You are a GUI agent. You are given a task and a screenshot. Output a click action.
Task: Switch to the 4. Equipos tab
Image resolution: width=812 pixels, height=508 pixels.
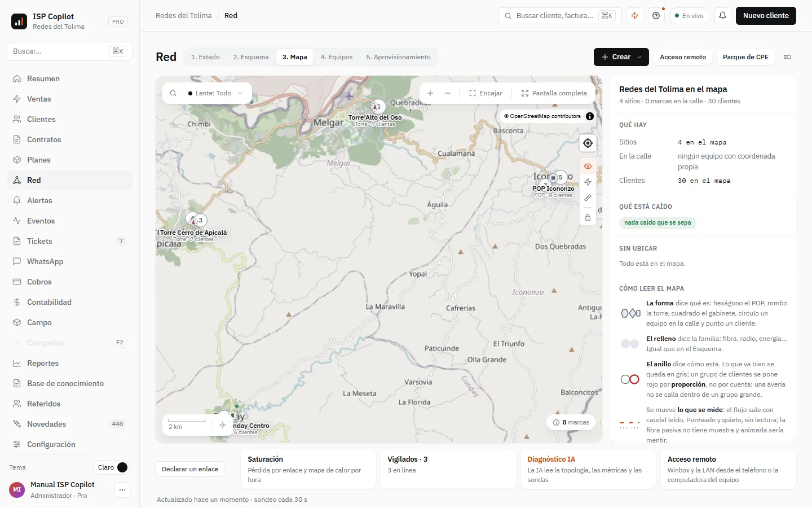[x=337, y=57]
